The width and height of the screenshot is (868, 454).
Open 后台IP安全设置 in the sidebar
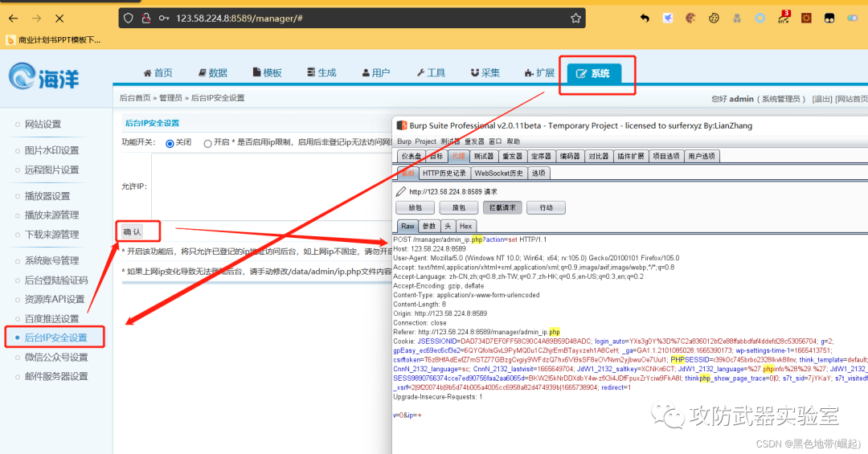tap(56, 337)
